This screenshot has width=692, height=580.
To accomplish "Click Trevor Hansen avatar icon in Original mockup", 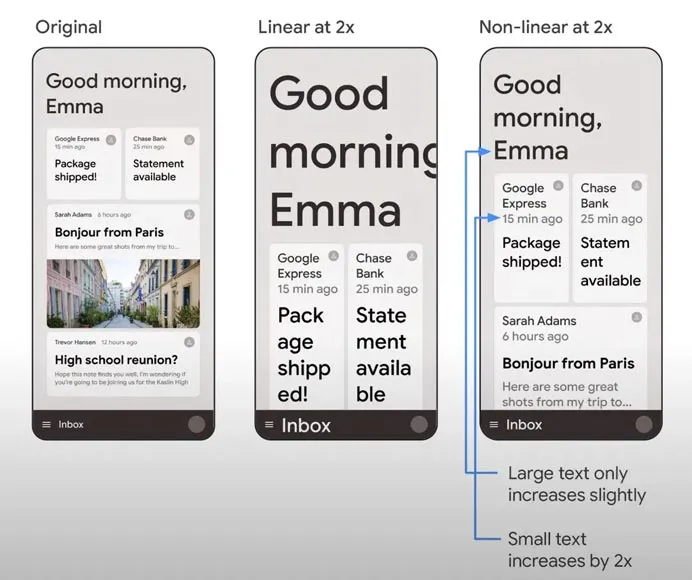I will tap(189, 342).
